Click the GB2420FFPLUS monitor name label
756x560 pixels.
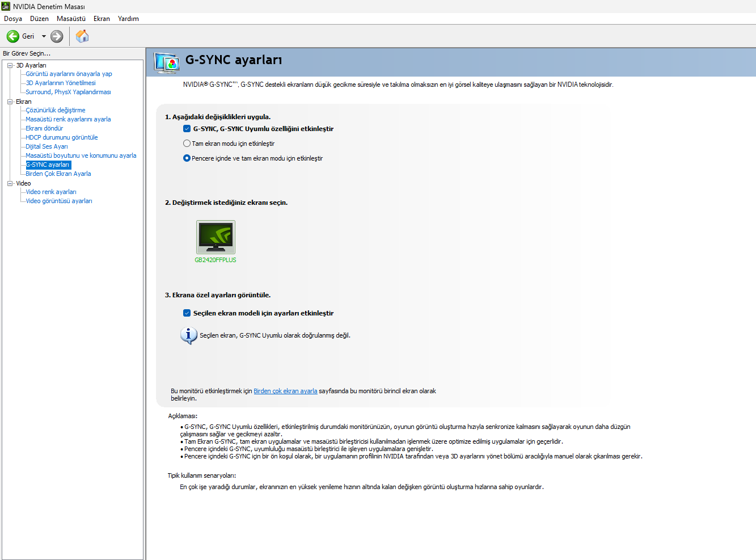(216, 260)
